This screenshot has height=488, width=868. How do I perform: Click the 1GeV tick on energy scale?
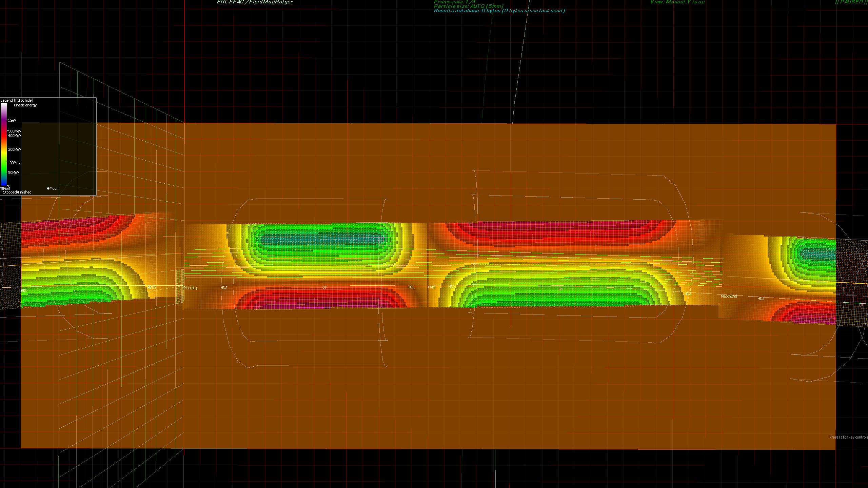[12, 120]
